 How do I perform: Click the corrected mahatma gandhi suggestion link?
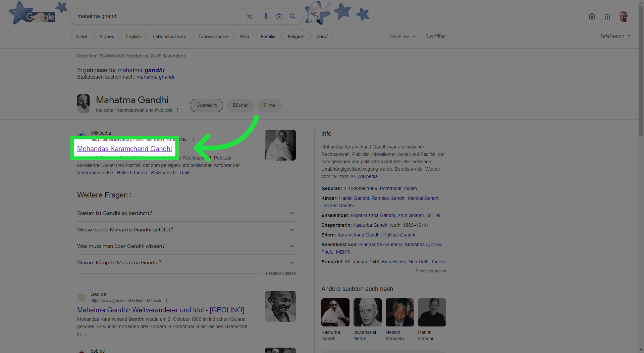141,70
